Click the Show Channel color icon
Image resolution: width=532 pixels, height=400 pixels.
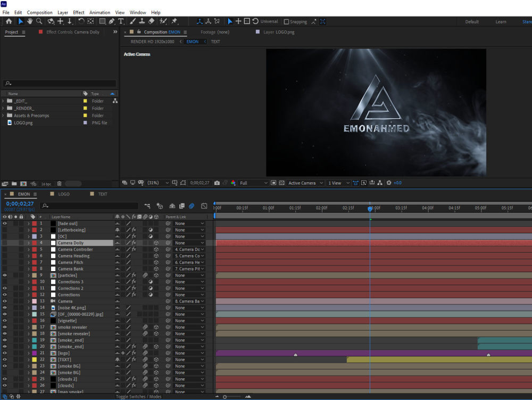coord(233,183)
